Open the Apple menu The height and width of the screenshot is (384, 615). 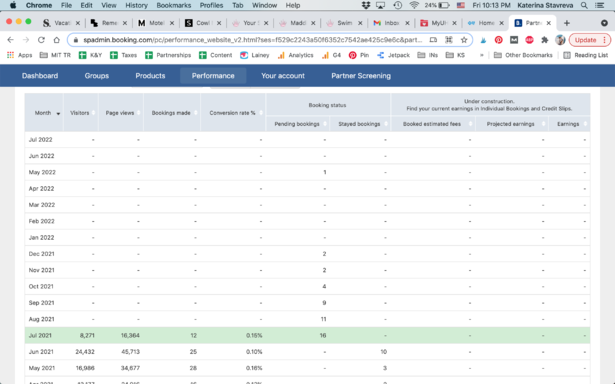pyautogui.click(x=13, y=5)
